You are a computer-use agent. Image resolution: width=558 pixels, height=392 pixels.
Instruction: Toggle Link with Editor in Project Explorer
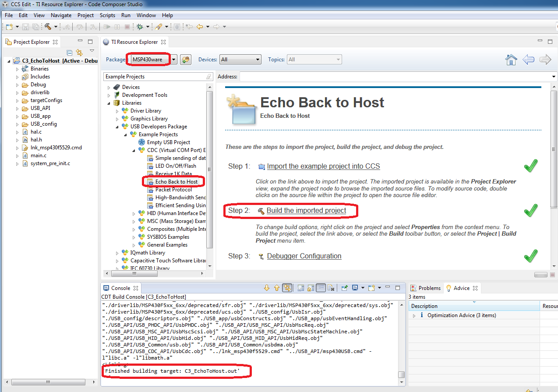click(79, 53)
